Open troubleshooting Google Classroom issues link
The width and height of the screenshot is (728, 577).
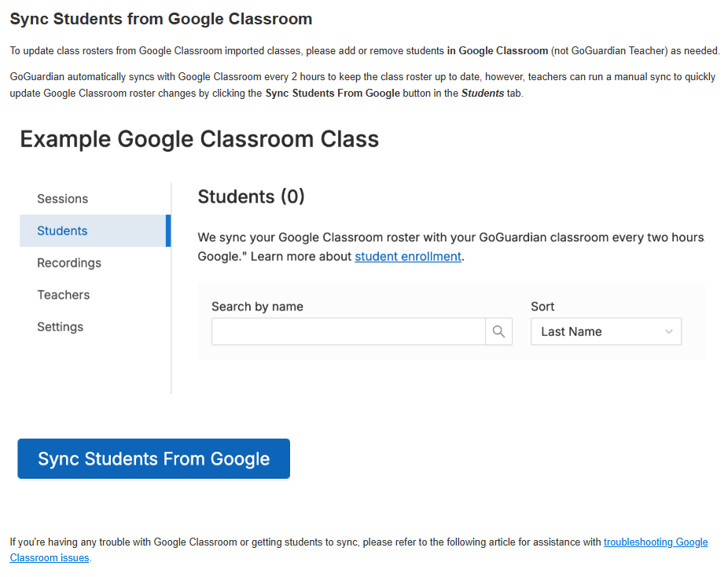[x=656, y=542]
